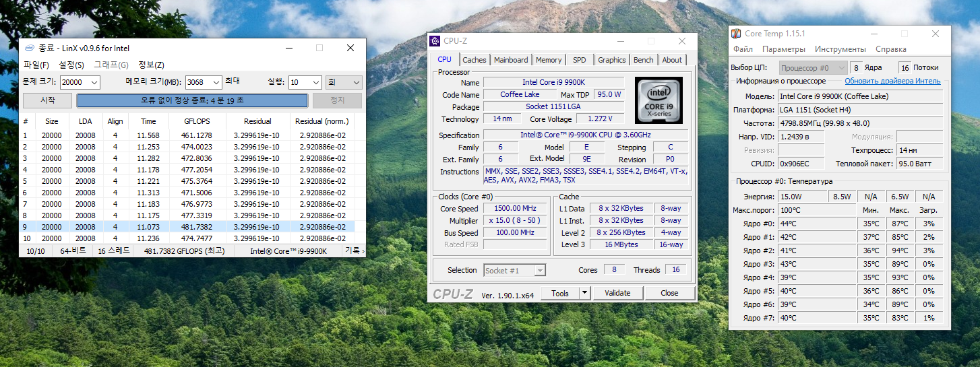Image resolution: width=980 pixels, height=367 pixels.
Task: Click the Intel Core i9 logo in CPU-Z
Action: pyautogui.click(x=659, y=100)
